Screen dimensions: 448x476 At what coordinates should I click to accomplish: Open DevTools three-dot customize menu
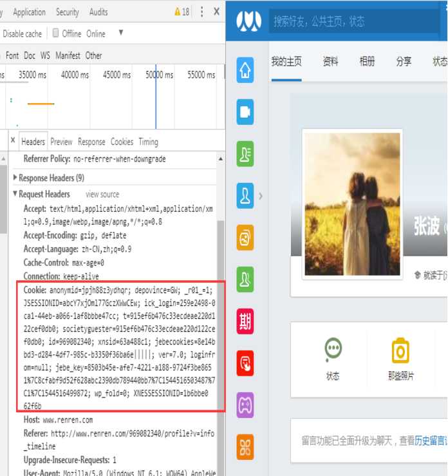coord(201,12)
